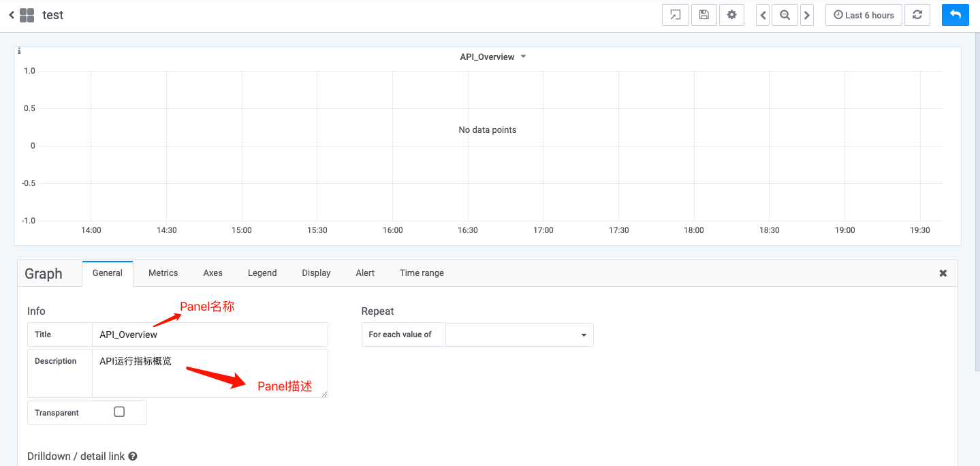Shift time range forward with right arrow
This screenshot has width=980, height=466.
click(807, 15)
